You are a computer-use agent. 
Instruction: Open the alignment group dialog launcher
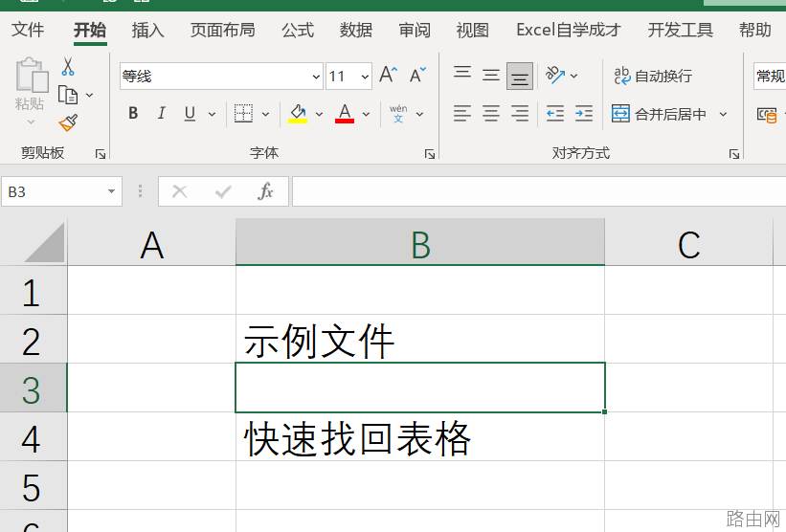(x=734, y=154)
